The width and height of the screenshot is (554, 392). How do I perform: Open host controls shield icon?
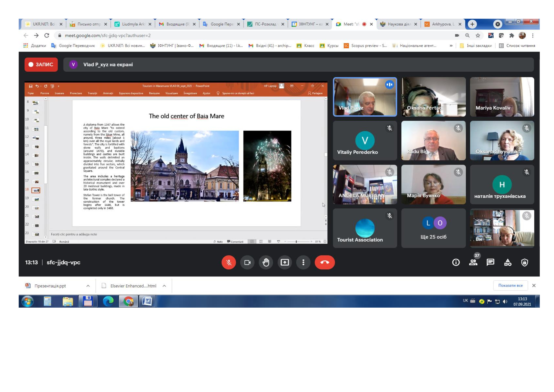tap(524, 262)
